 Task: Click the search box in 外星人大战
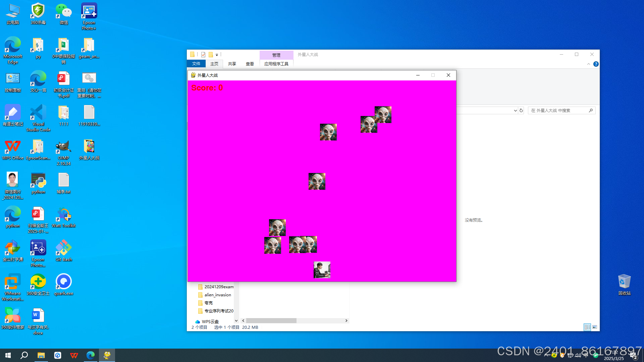pos(558,111)
